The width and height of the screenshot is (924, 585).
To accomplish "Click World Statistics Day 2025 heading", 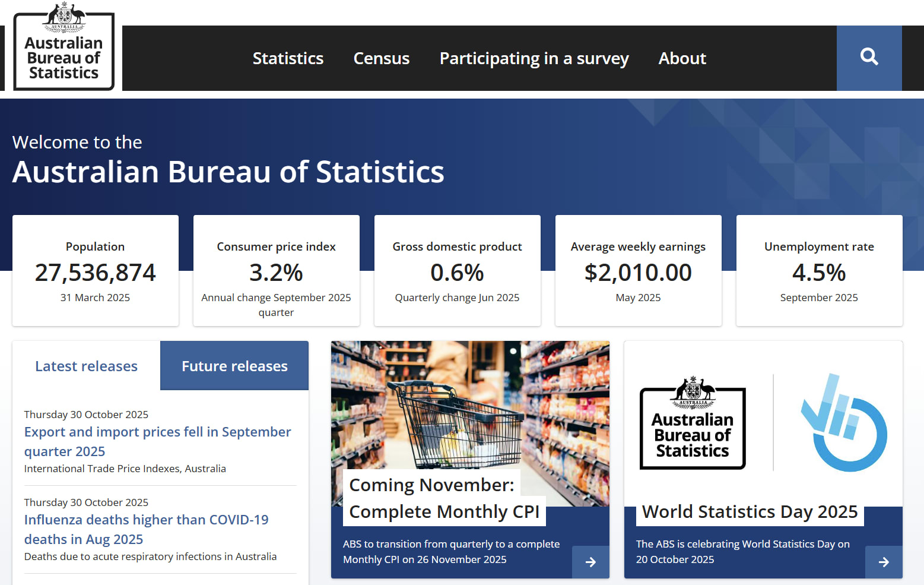I will click(750, 511).
